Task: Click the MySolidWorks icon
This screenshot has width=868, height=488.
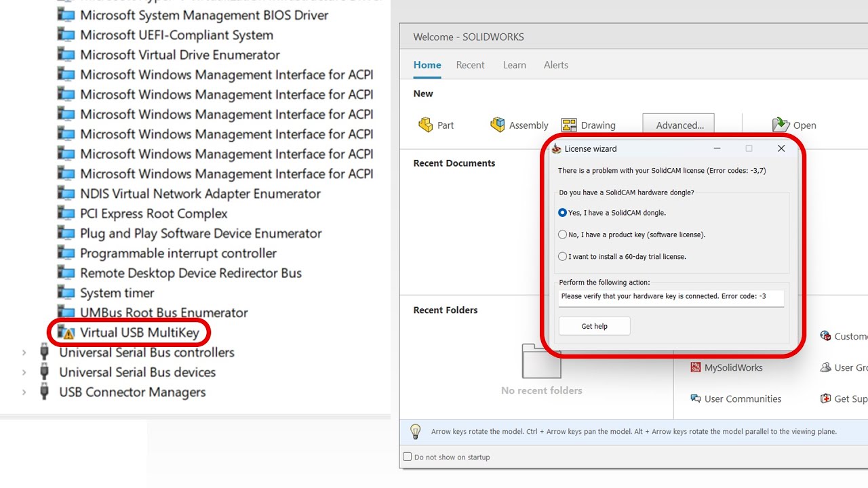Action: [x=696, y=367]
